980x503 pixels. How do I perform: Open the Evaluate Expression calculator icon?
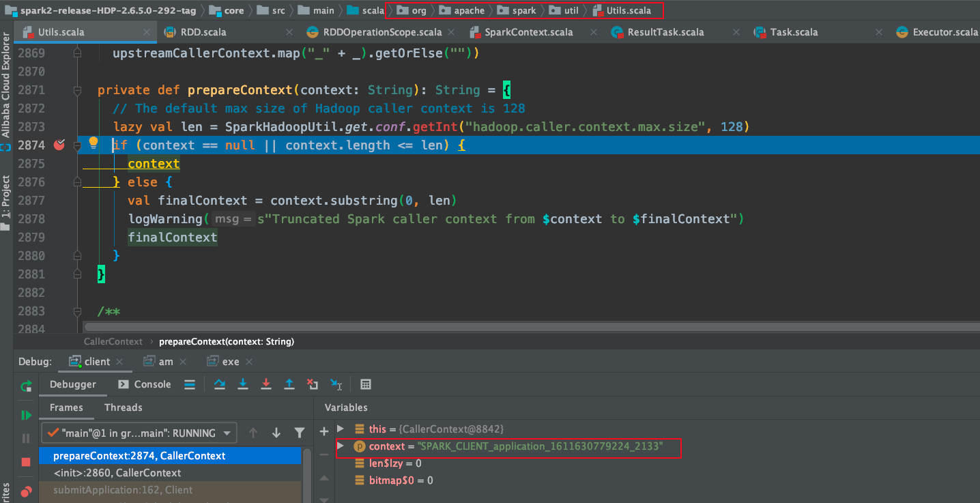366,384
